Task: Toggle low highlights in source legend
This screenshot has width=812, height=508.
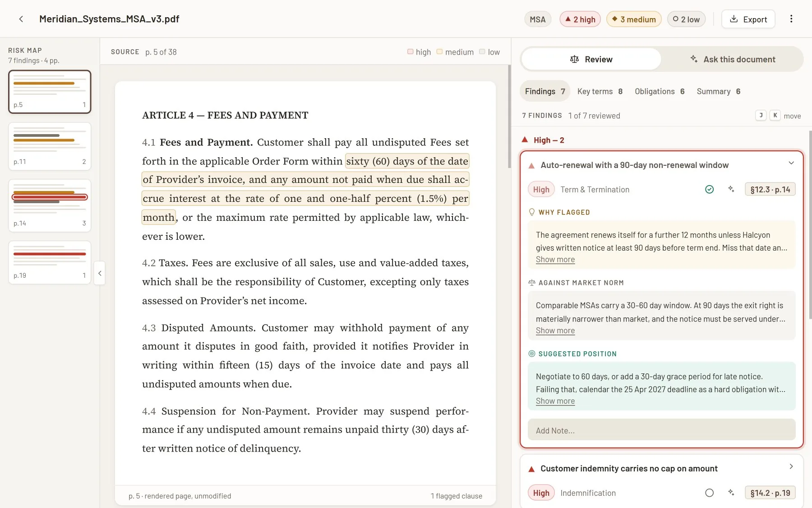Action: 489,52
